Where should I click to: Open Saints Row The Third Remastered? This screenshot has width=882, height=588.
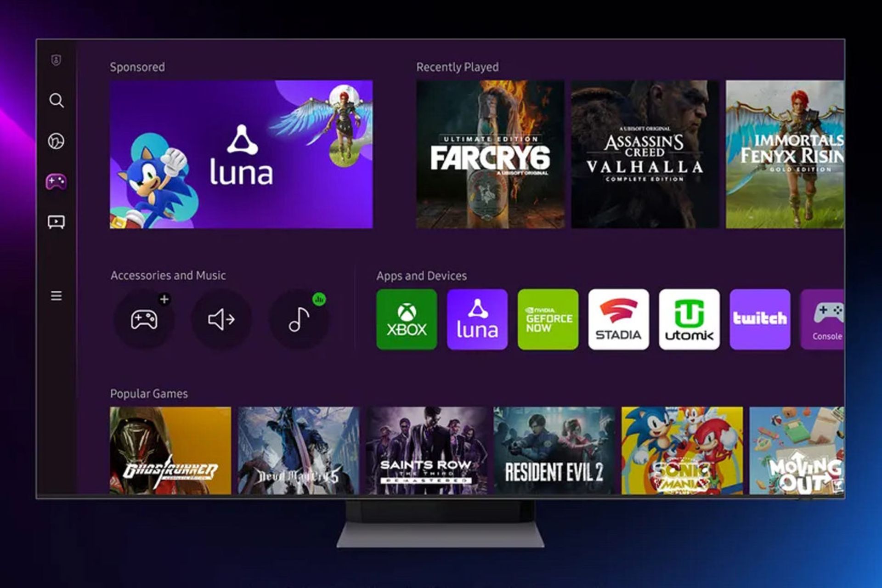click(426, 451)
